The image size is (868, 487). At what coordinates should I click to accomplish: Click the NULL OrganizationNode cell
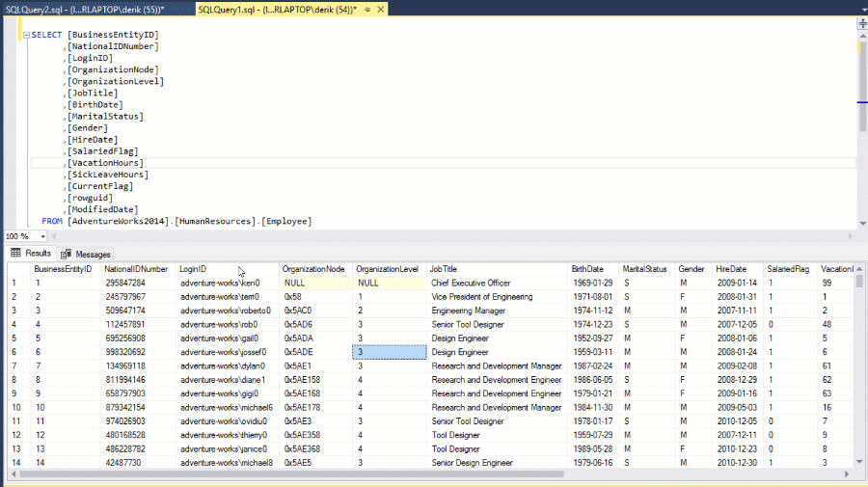point(295,284)
